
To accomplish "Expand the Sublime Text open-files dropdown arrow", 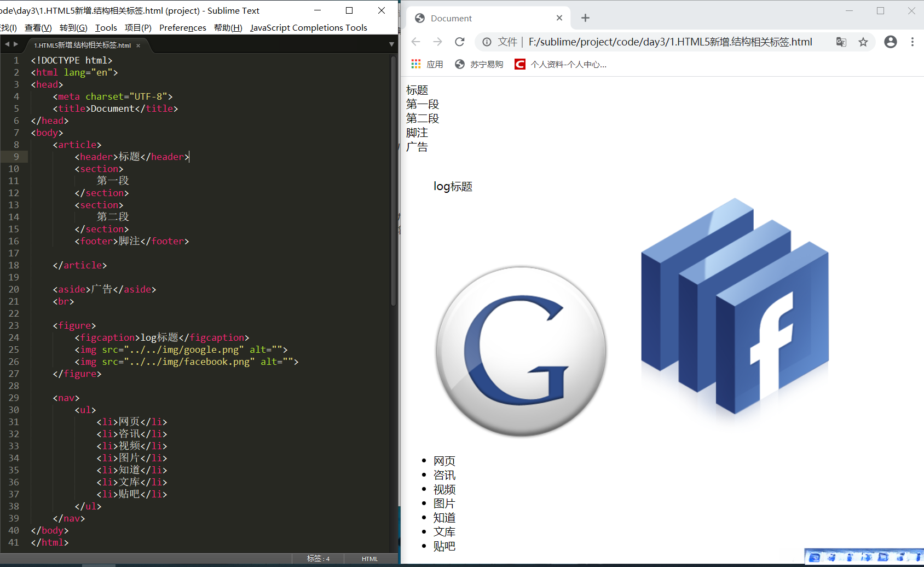I will pyautogui.click(x=391, y=44).
